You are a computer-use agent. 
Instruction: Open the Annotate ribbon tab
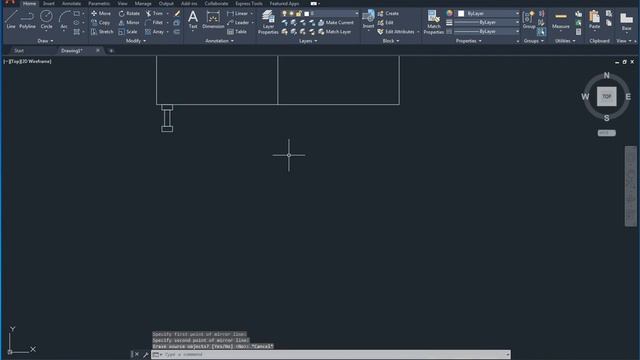71,3
